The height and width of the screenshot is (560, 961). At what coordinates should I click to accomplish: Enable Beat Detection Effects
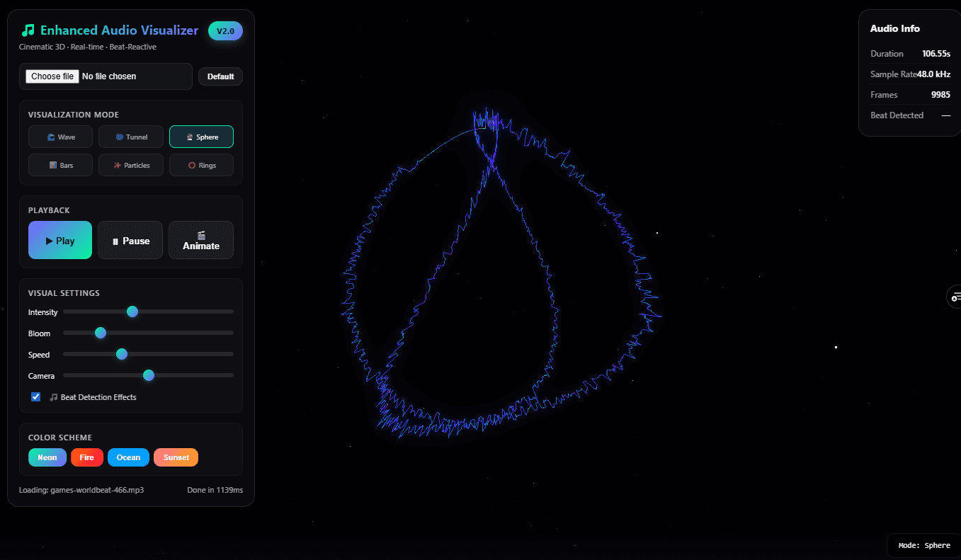[35, 396]
